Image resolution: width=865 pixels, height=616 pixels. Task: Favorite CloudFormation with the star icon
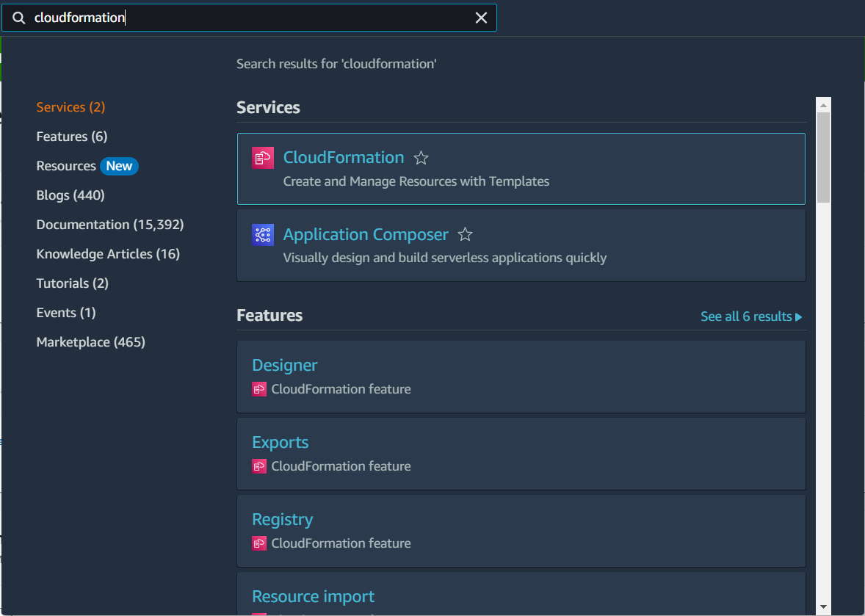coord(421,158)
